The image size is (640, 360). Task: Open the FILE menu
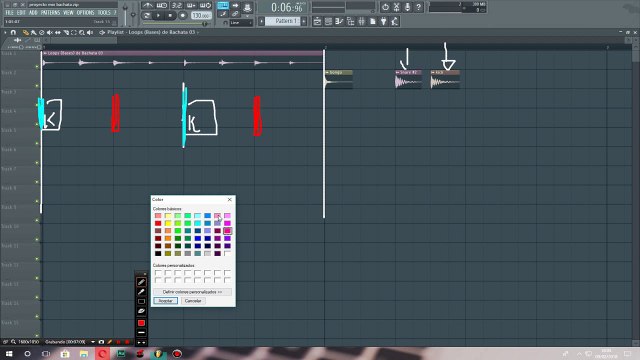(9, 13)
